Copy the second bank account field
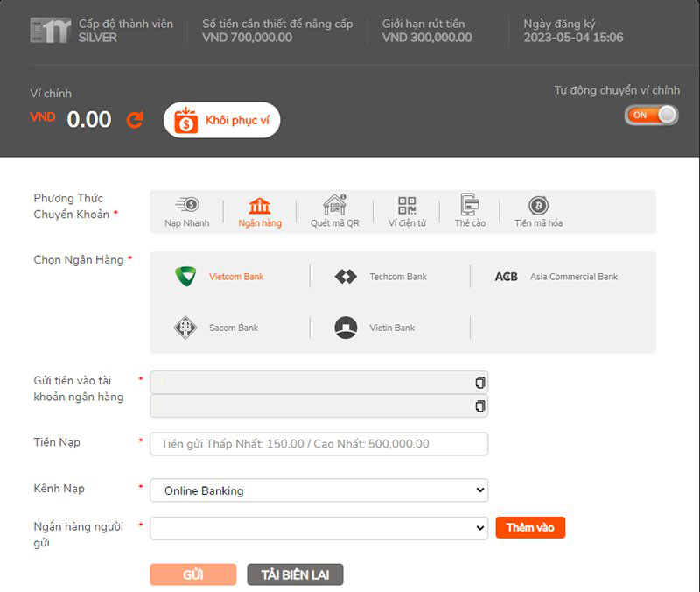 [479, 406]
